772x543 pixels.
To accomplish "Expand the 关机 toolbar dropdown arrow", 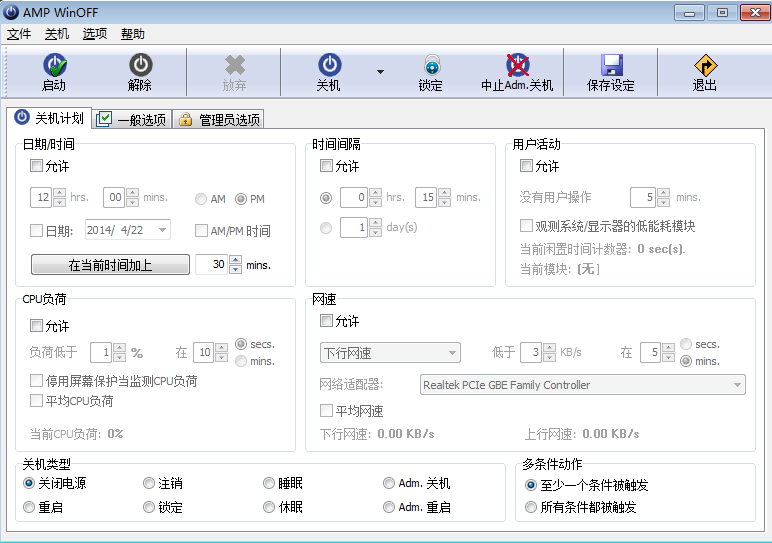I will pyautogui.click(x=380, y=72).
